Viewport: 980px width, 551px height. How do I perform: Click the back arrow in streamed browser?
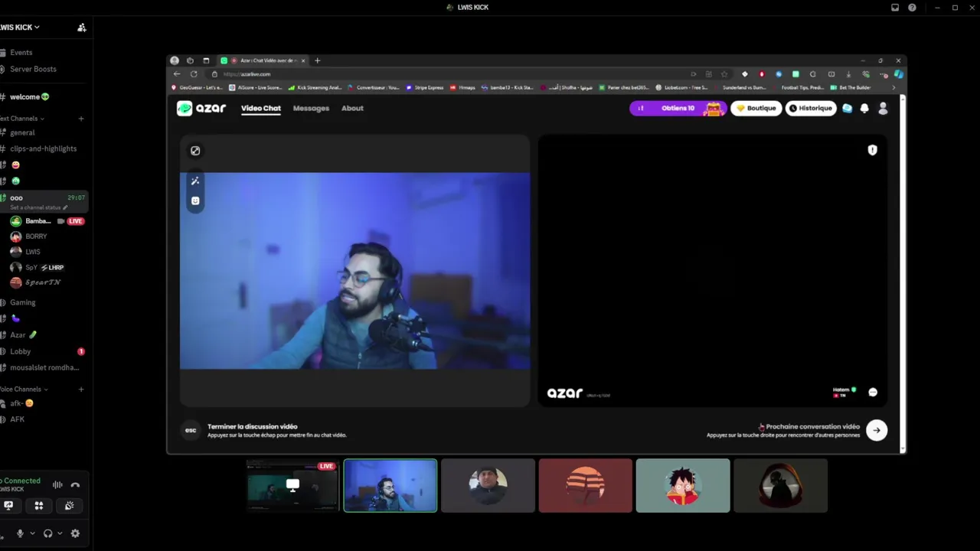click(177, 74)
